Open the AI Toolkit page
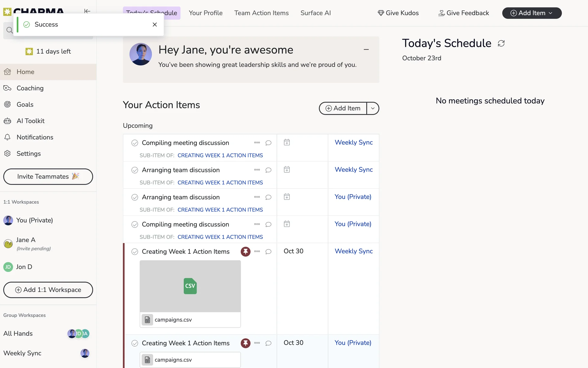 [x=30, y=121]
